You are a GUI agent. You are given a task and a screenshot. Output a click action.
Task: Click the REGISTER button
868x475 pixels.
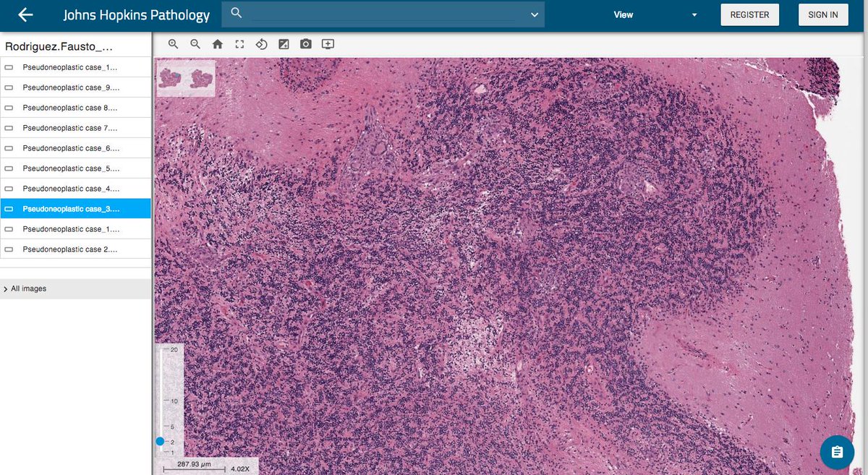(x=749, y=14)
